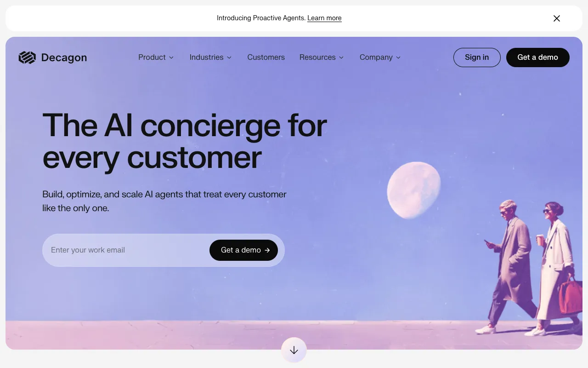
Task: Select the Resources navigation item
Action: coord(317,57)
